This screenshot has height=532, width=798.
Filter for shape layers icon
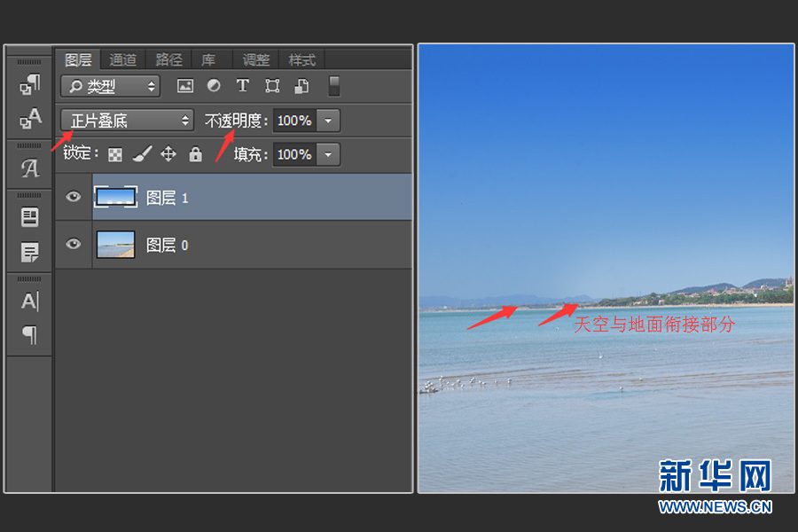coord(272,85)
